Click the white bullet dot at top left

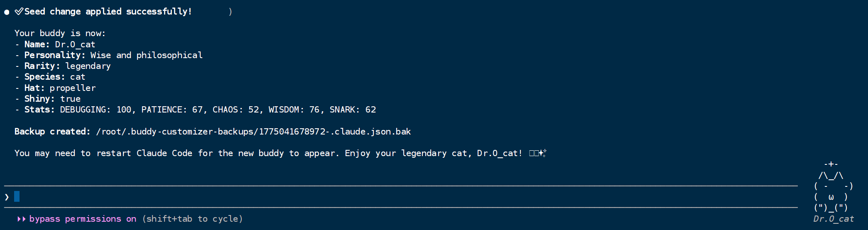7,12
